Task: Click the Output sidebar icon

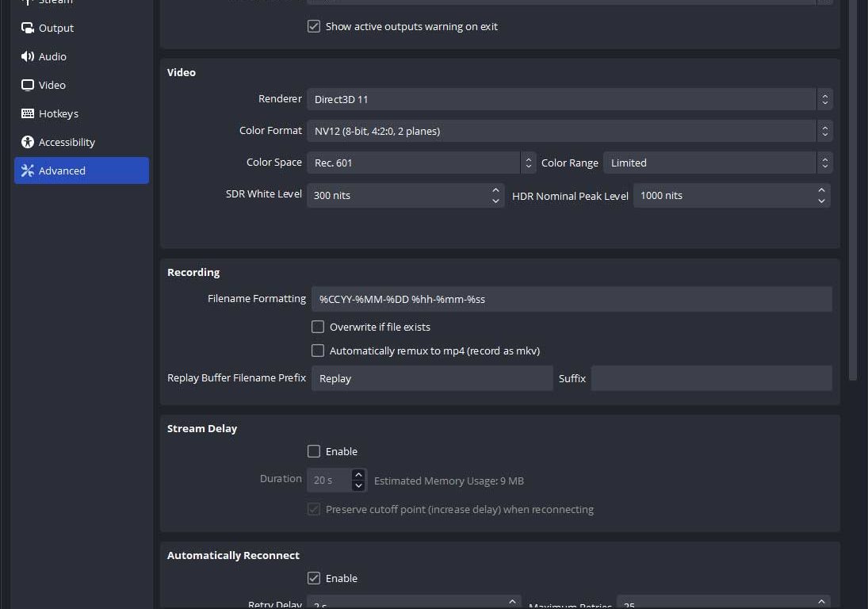Action: [x=28, y=28]
